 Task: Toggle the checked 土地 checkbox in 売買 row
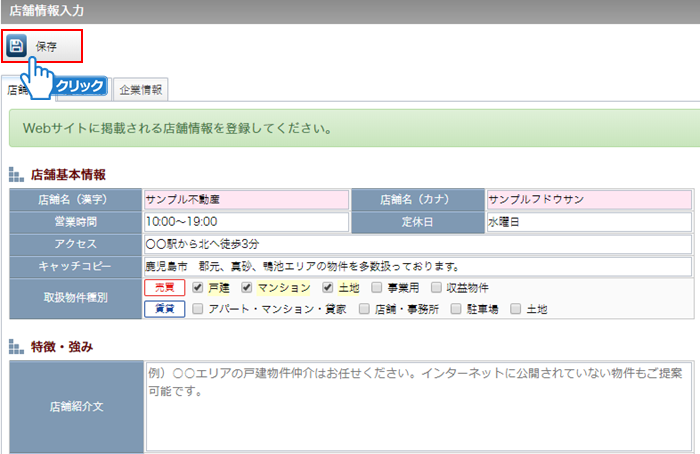[327, 288]
